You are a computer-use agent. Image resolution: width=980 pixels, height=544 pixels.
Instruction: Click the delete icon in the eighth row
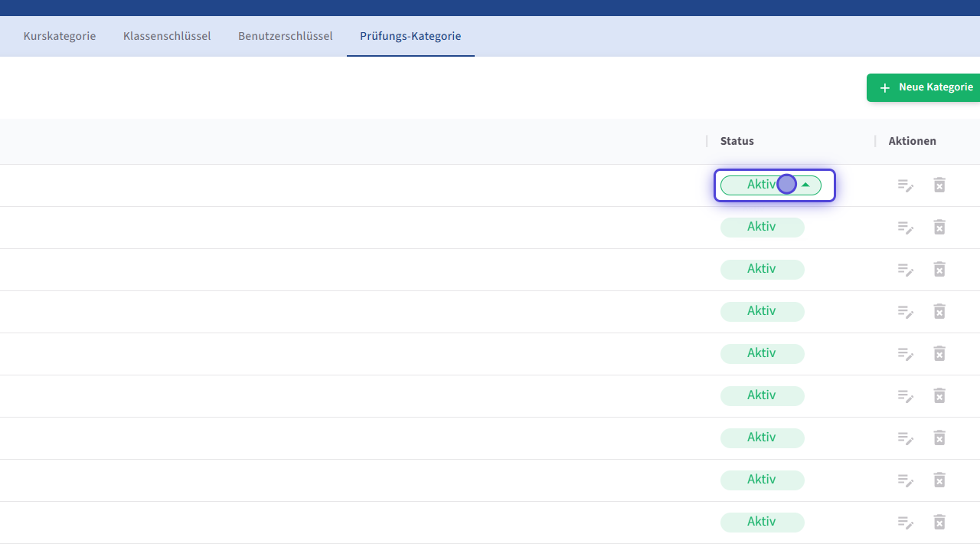coord(939,480)
